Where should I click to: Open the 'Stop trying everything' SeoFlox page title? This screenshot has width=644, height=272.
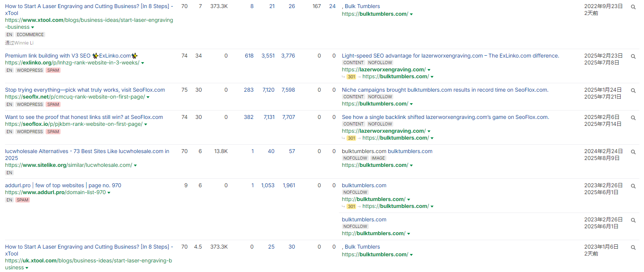pyautogui.click(x=85, y=90)
